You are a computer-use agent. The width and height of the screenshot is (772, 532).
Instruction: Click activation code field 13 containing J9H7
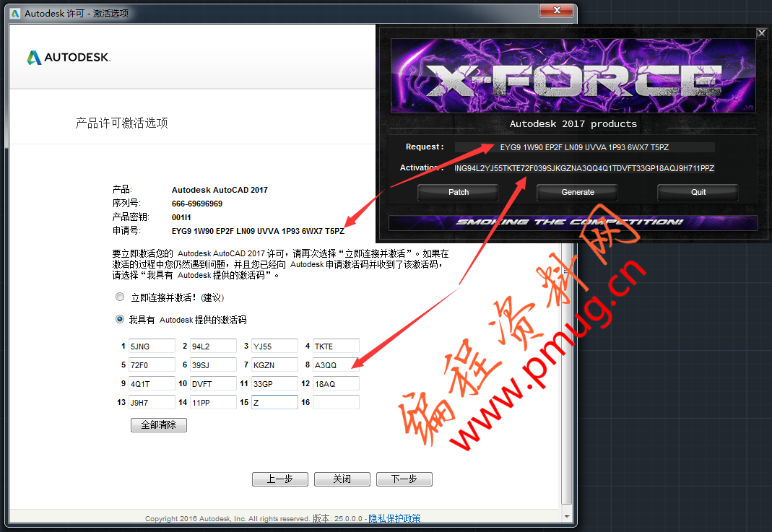pos(152,402)
